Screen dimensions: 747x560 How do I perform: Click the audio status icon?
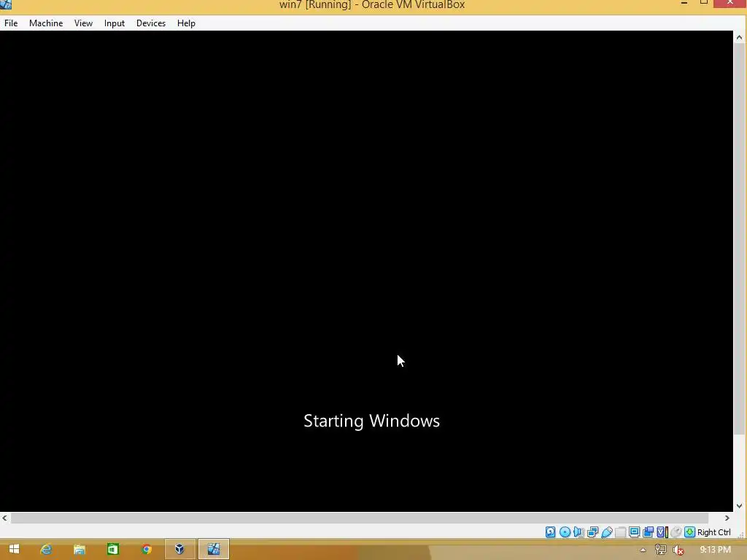(578, 532)
